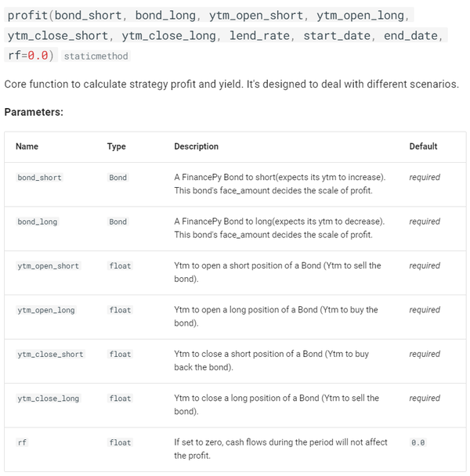Click the Name column header

27,146
